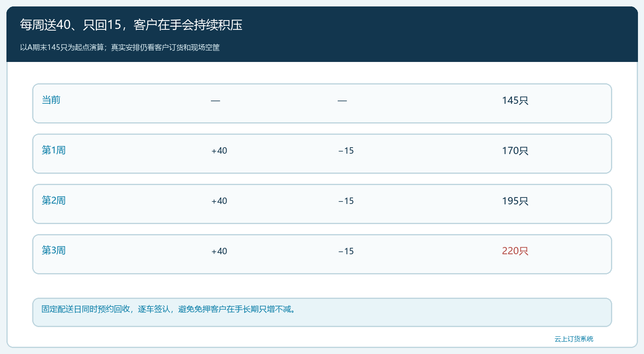Click the first dash in 当前 row

pyautogui.click(x=215, y=101)
